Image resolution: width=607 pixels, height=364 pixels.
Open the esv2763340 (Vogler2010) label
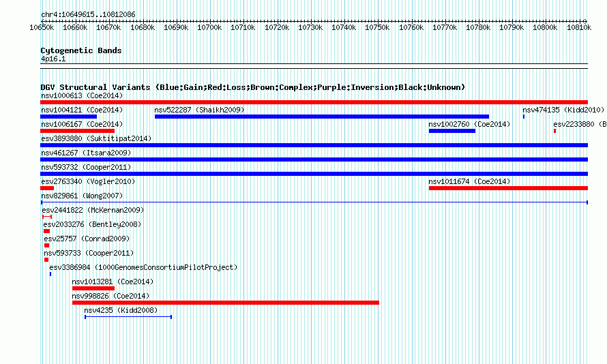pyautogui.click(x=88, y=181)
